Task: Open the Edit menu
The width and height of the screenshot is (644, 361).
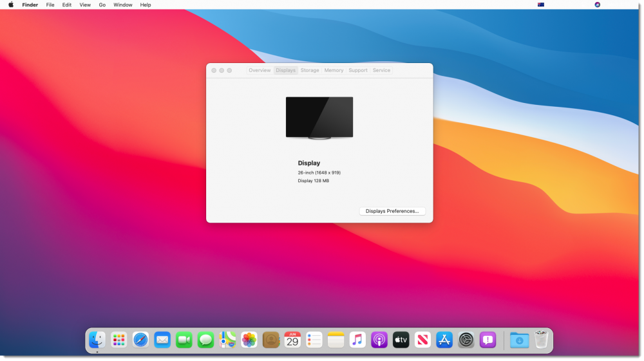Action: [x=67, y=5]
